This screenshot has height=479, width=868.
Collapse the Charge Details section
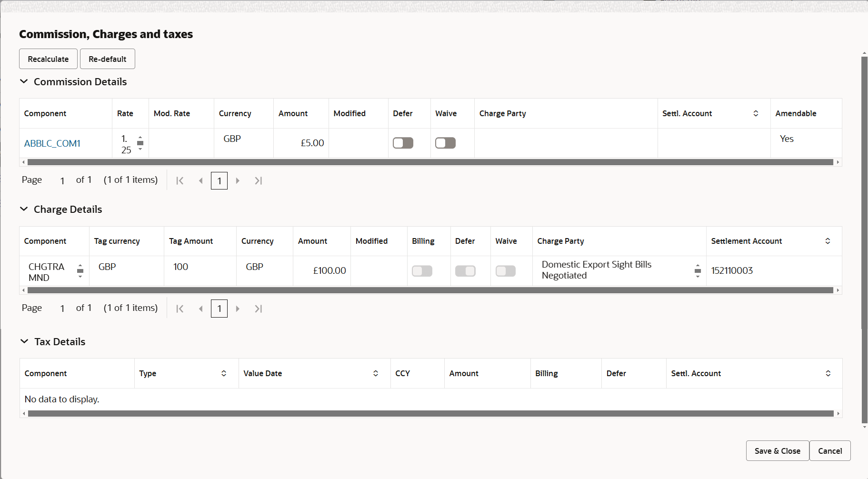pos(24,209)
